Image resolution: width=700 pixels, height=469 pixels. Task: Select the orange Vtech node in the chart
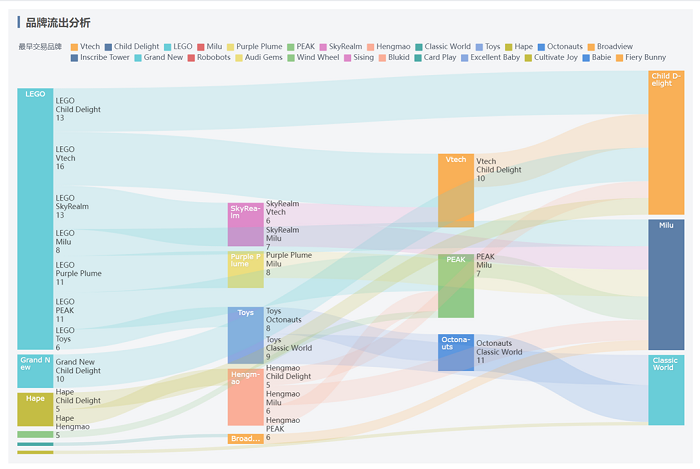[455, 191]
